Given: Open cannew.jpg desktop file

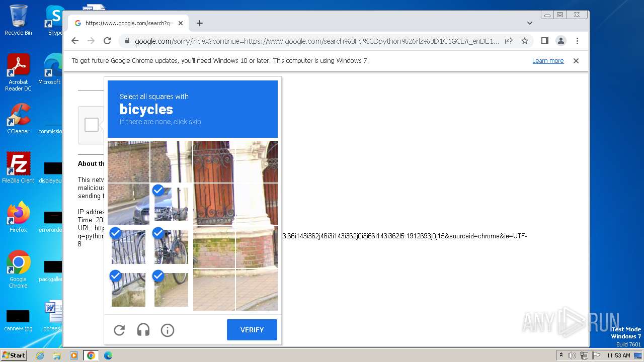Looking at the screenshot, I should (x=18, y=321).
